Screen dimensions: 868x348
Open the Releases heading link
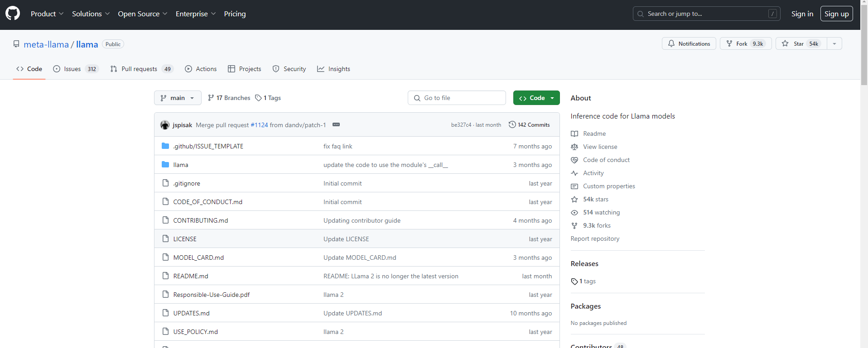584,263
